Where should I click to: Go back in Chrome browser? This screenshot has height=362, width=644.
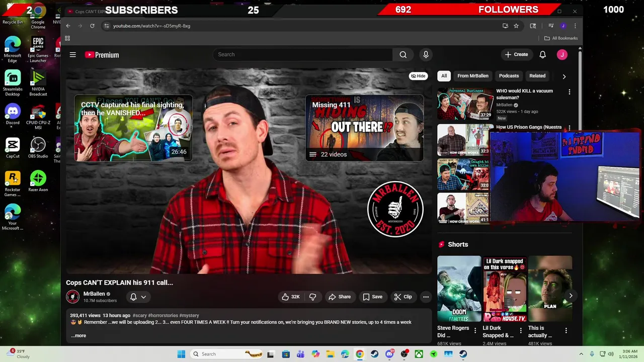[x=68, y=26]
